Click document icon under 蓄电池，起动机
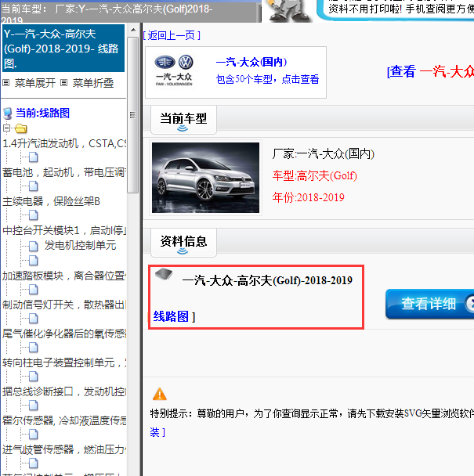This screenshot has height=476, width=474. click(x=34, y=186)
